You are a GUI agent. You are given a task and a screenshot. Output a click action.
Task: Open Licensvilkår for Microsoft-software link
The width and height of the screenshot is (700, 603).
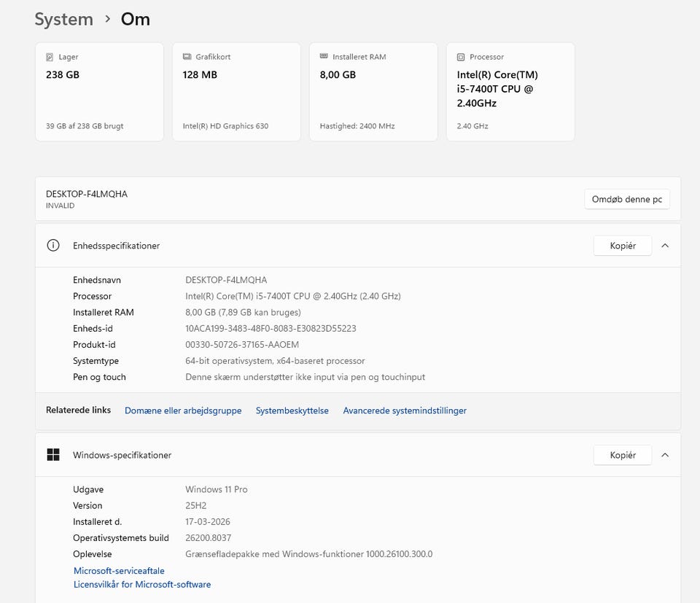click(x=142, y=585)
